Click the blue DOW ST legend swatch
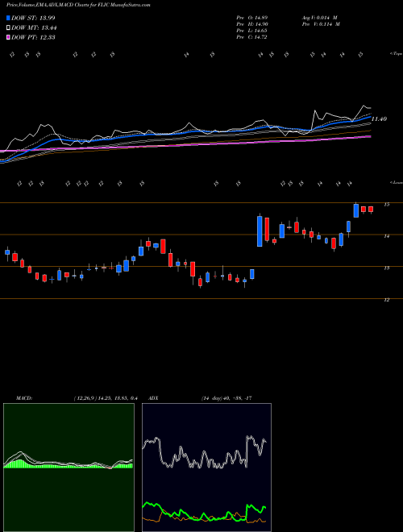The width and height of the screenshot is (403, 532). [x=8, y=18]
